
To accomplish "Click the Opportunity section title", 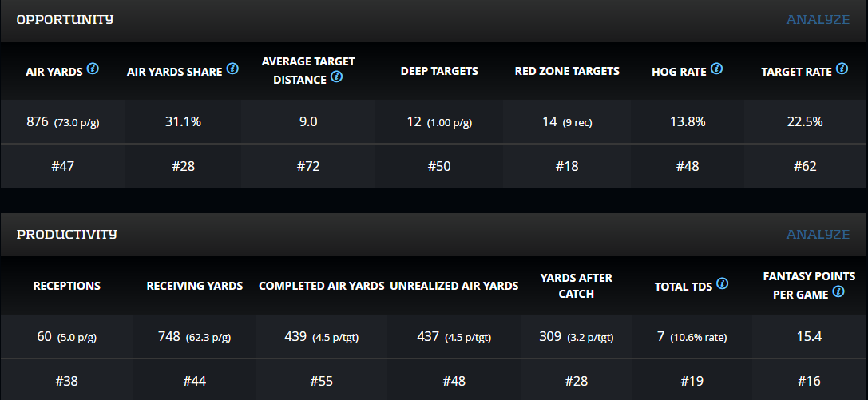I will [x=65, y=19].
